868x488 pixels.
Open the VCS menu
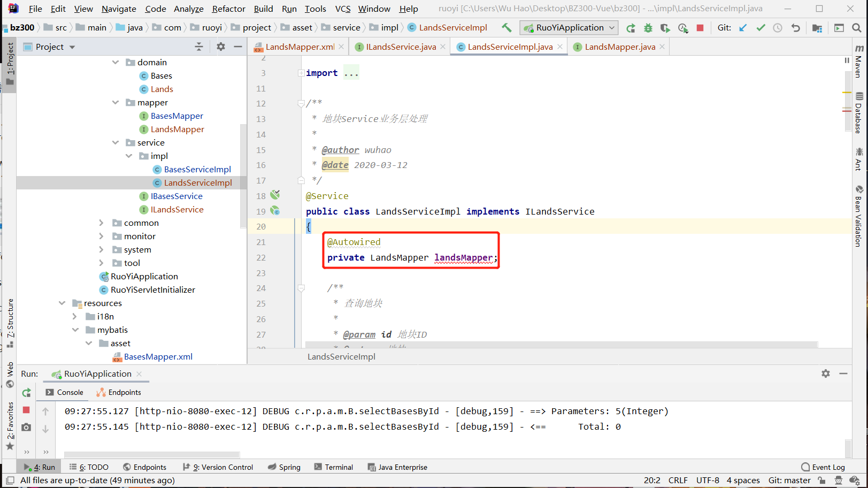click(343, 9)
